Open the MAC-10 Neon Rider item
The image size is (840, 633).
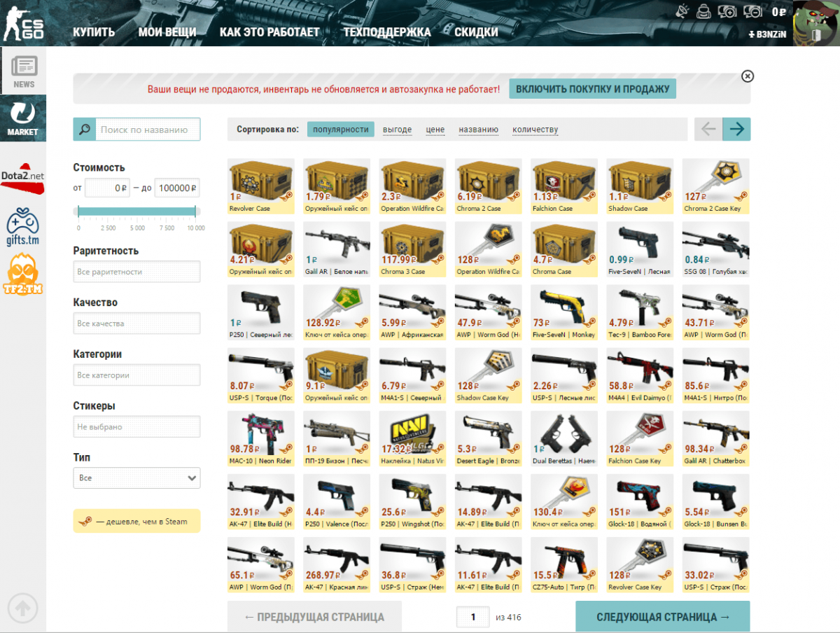point(260,438)
